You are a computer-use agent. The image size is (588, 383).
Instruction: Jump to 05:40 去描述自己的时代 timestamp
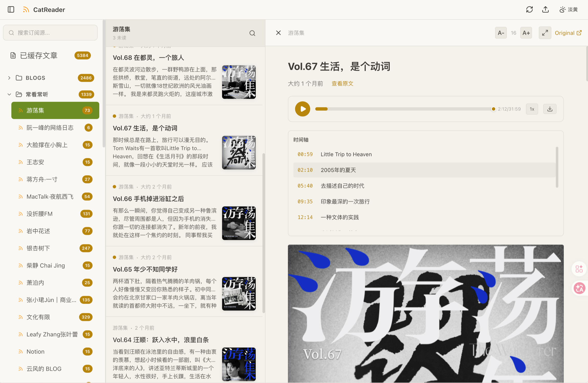point(342,186)
